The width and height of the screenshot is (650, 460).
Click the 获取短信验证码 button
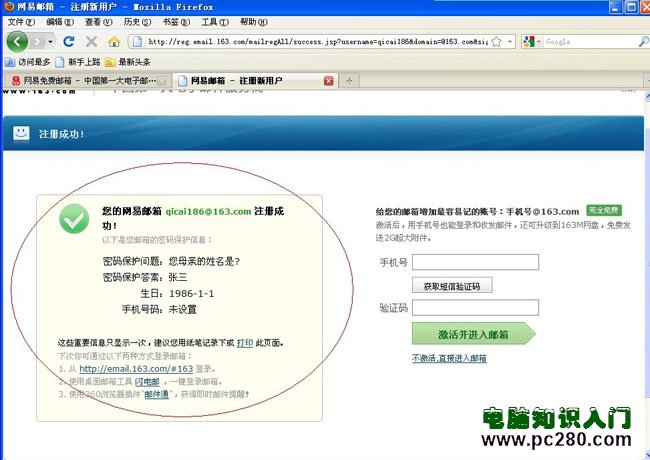click(x=451, y=286)
